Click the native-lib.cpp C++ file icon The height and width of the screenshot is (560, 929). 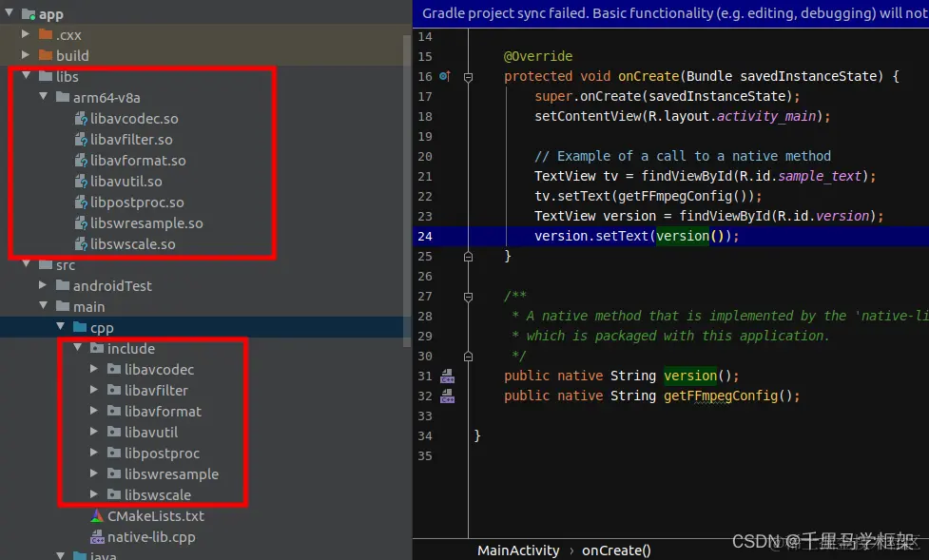point(97,537)
